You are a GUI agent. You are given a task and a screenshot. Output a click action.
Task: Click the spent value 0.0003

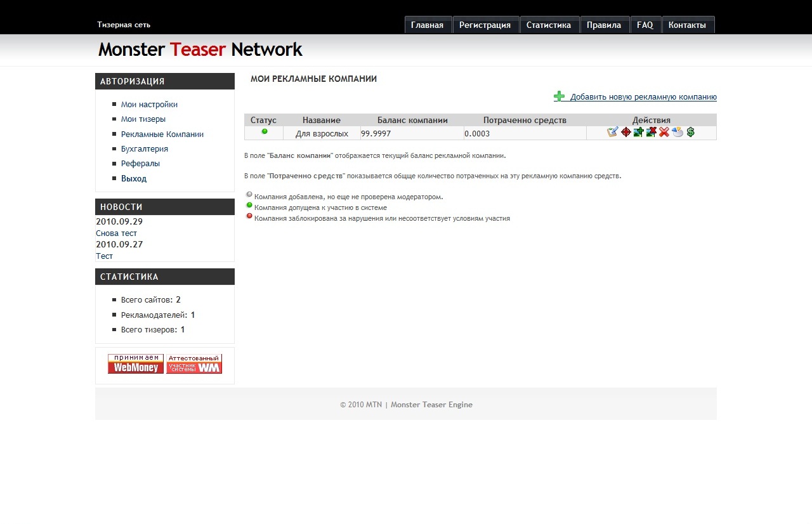pos(477,134)
